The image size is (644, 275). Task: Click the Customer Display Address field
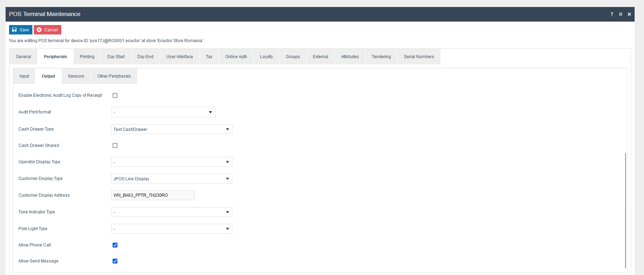coord(153,195)
